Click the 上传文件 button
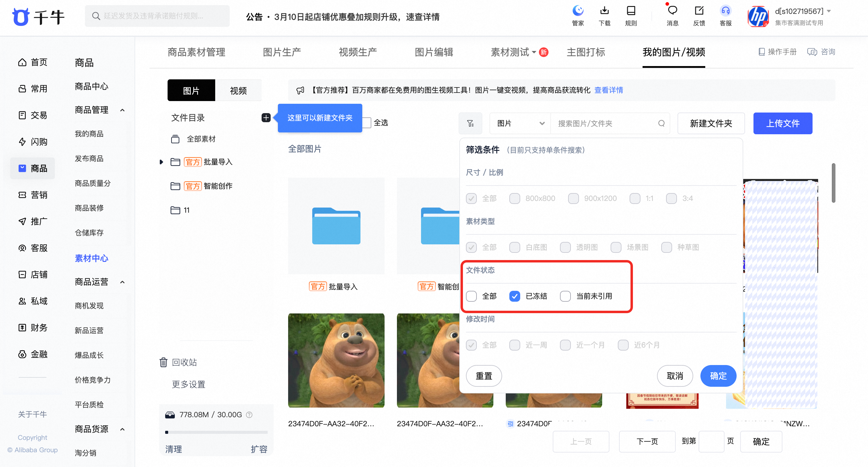Viewport: 868px width, 467px height. [782, 123]
